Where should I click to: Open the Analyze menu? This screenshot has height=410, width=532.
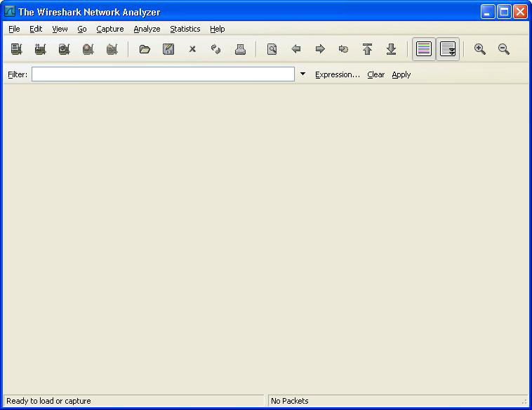147,29
